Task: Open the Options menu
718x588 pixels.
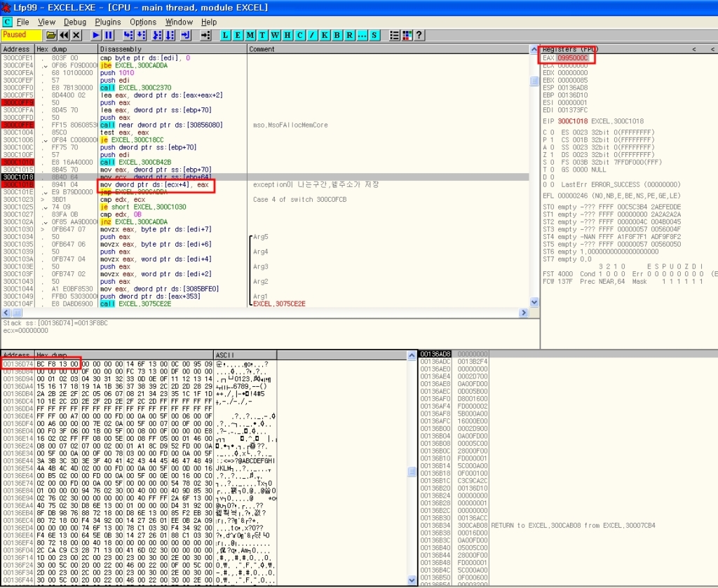Action: pyautogui.click(x=143, y=22)
